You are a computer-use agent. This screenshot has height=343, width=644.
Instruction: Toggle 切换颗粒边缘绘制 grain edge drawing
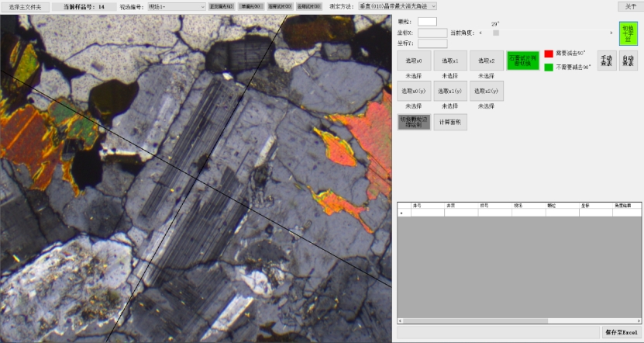[x=413, y=122]
